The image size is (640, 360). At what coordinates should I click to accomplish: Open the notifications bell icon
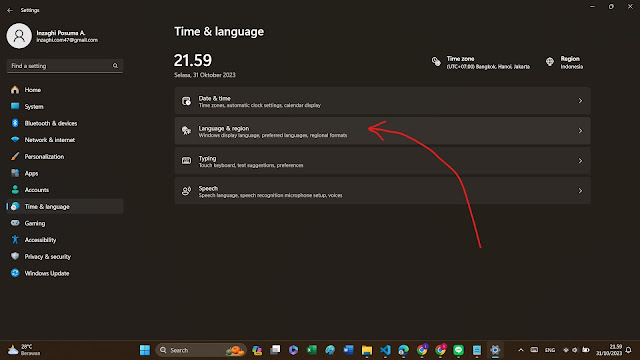coord(629,350)
